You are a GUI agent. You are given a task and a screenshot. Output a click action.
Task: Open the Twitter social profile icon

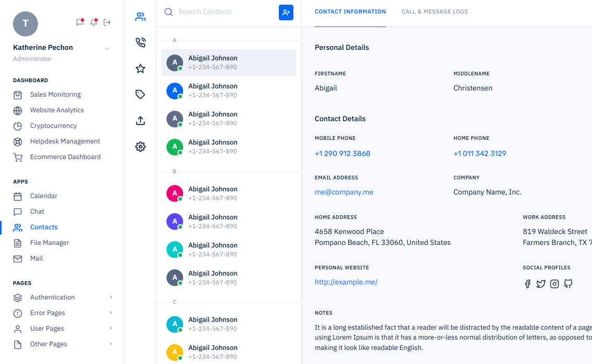541,284
